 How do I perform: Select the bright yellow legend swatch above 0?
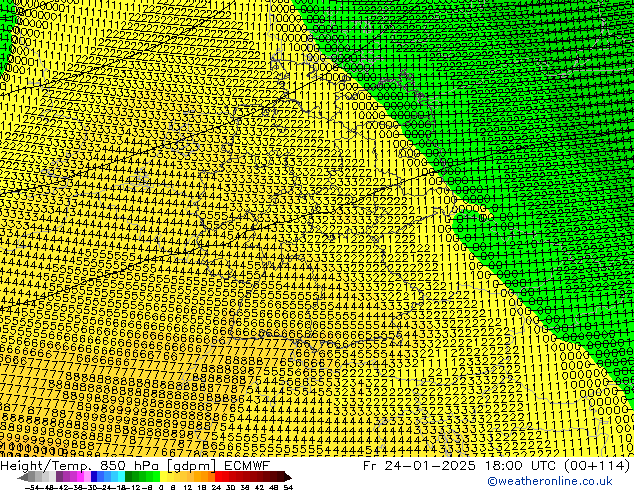pyautogui.click(x=163, y=476)
